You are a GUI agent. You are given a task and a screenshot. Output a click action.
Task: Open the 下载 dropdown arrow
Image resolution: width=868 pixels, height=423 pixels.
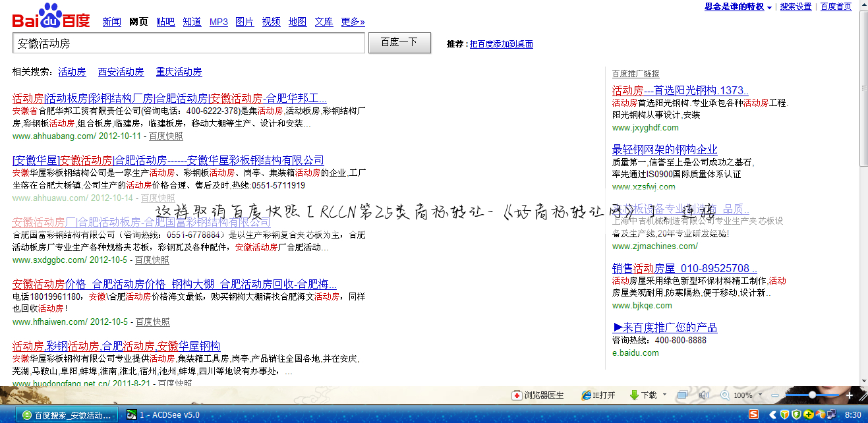664,395
